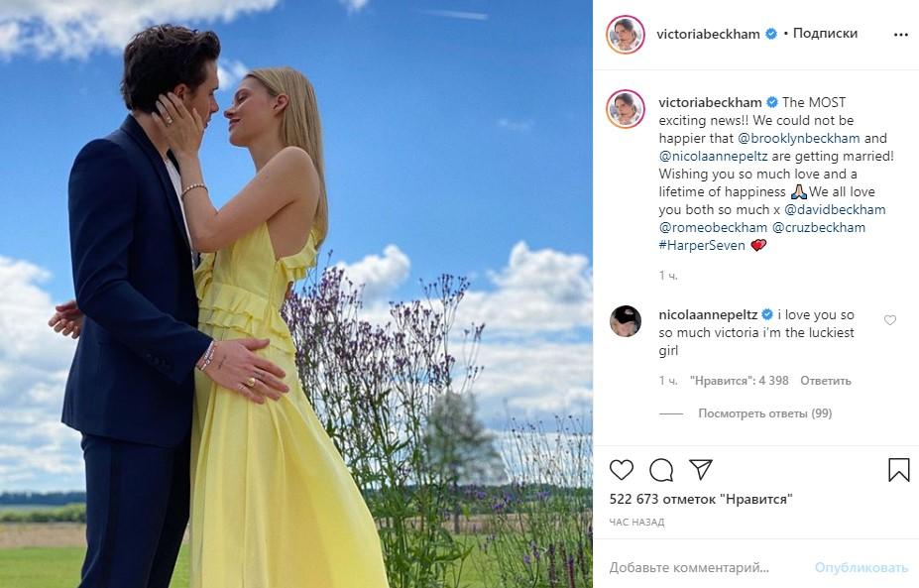Image resolution: width=919 pixels, height=588 pixels.
Task: Toggle the 'Подписки' following button
Action: coord(825,34)
